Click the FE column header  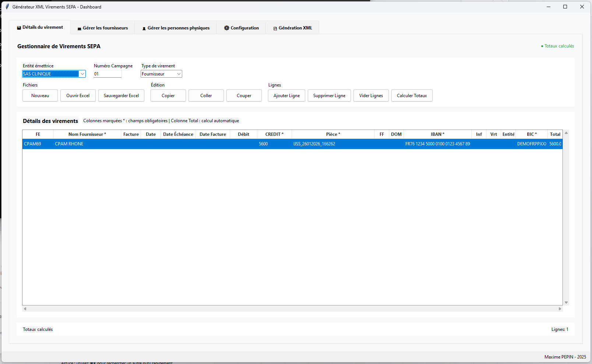coord(38,134)
